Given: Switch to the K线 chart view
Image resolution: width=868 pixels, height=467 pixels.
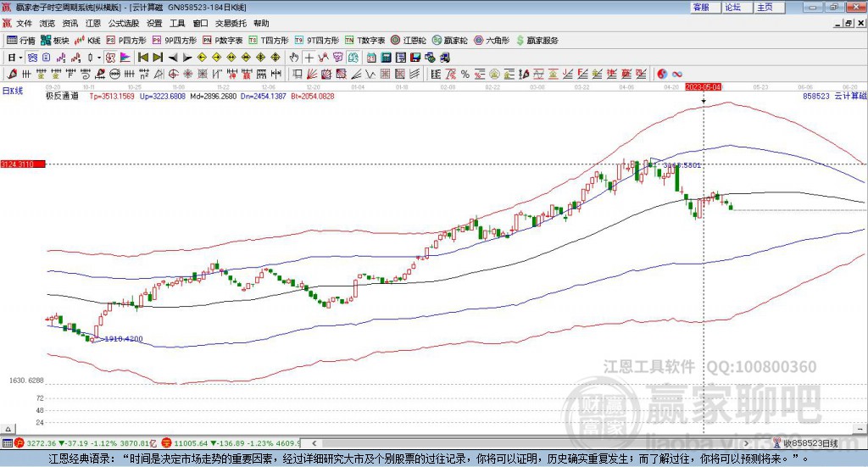Looking at the screenshot, I should click(87, 41).
